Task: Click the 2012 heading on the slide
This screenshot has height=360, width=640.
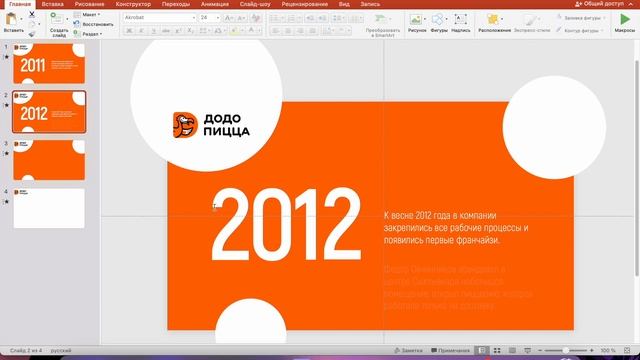Action: (x=286, y=224)
